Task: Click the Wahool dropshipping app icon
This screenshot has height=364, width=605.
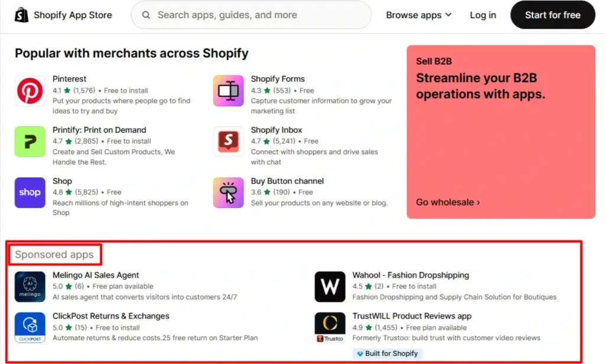Action: [x=330, y=287]
